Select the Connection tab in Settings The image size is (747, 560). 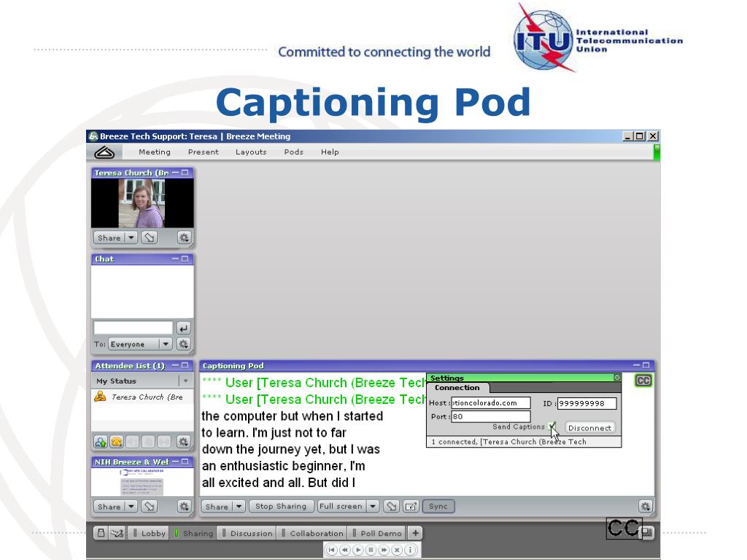click(x=457, y=388)
